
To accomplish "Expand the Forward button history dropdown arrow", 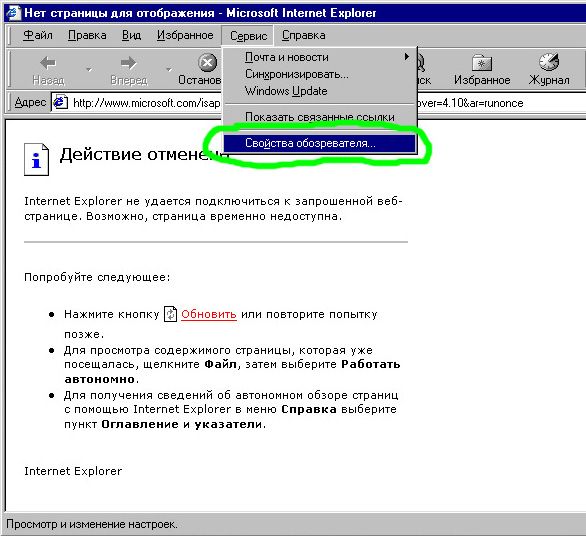I will 169,70.
